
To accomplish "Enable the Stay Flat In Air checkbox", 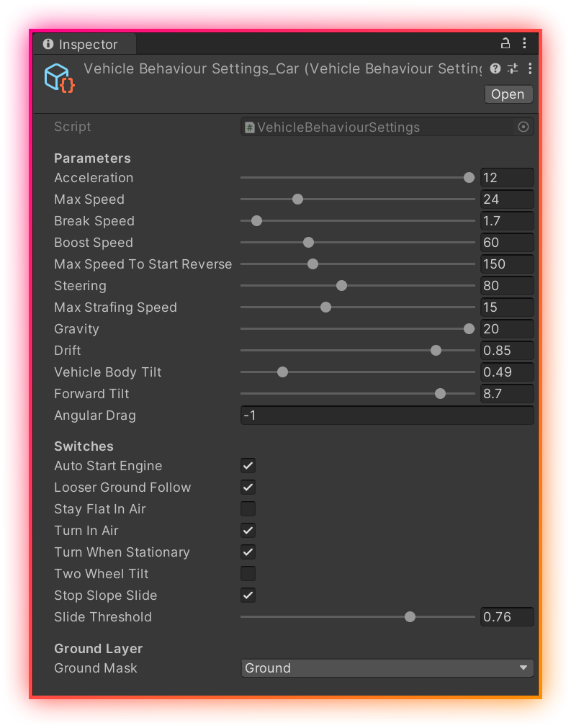I will coord(248,509).
